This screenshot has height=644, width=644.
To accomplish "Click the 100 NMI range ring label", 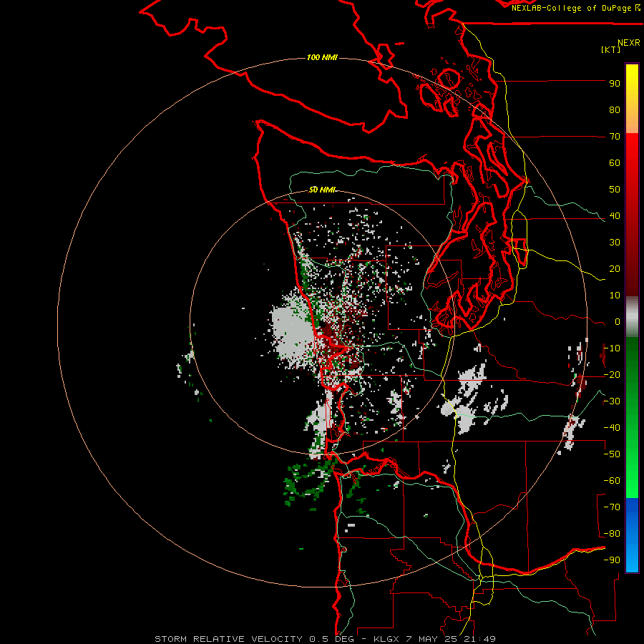I will 322,57.
